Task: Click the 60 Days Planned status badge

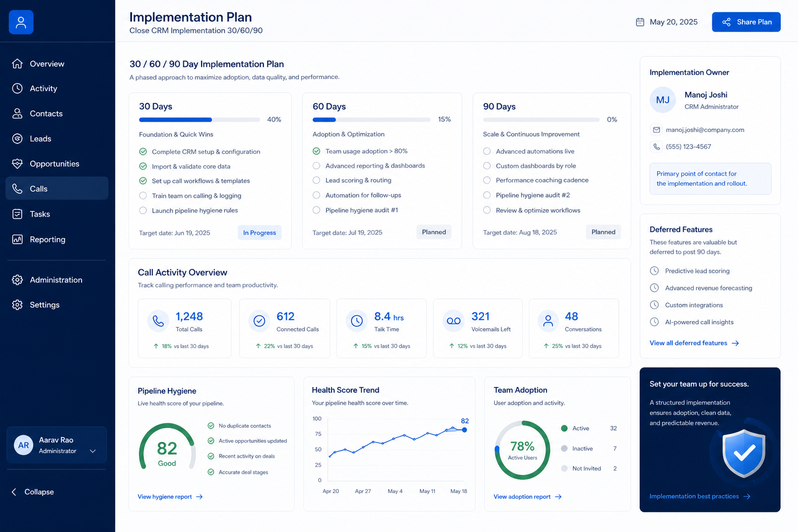Action: pos(434,232)
